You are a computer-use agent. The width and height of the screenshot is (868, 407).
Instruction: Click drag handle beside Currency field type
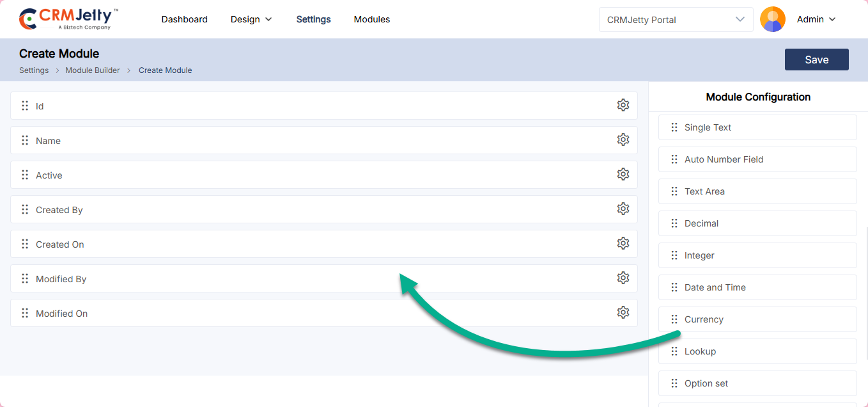(x=674, y=319)
